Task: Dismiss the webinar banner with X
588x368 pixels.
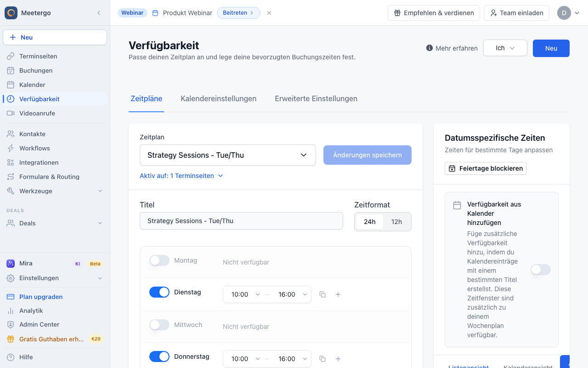Action: [269, 13]
